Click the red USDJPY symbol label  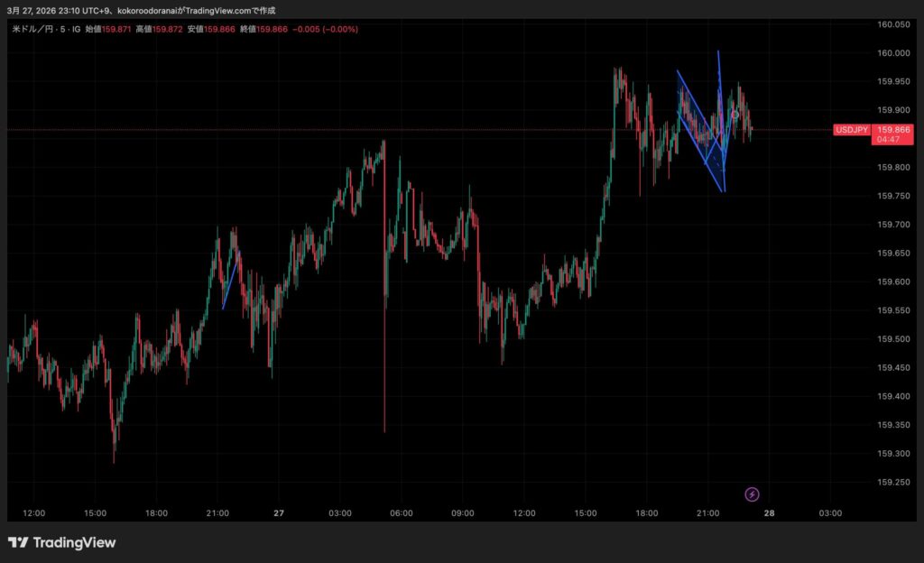coord(852,130)
